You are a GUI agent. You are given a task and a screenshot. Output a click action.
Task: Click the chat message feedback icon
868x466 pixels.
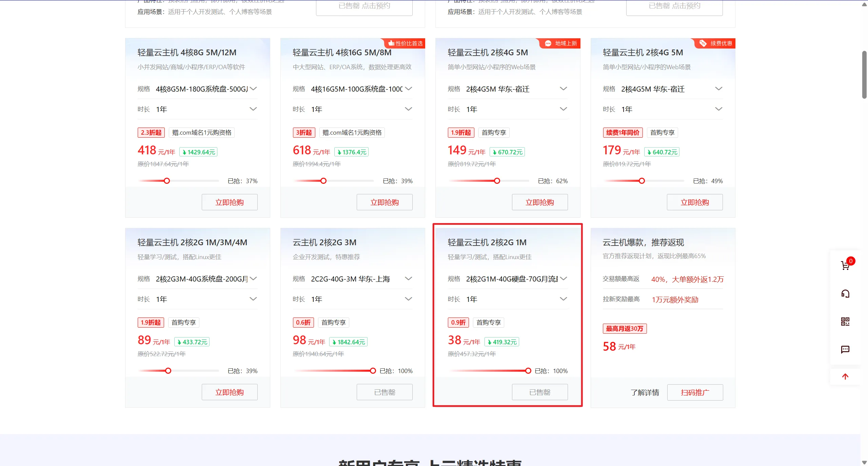pos(845,349)
